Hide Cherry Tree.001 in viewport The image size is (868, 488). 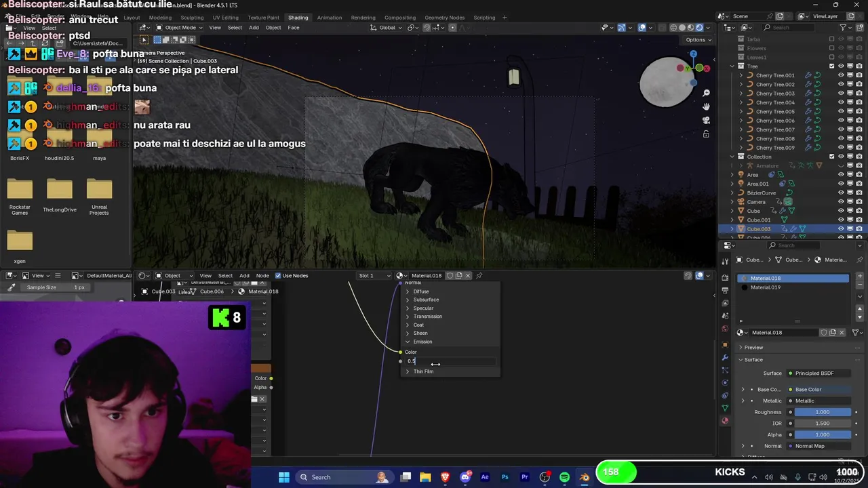841,75
